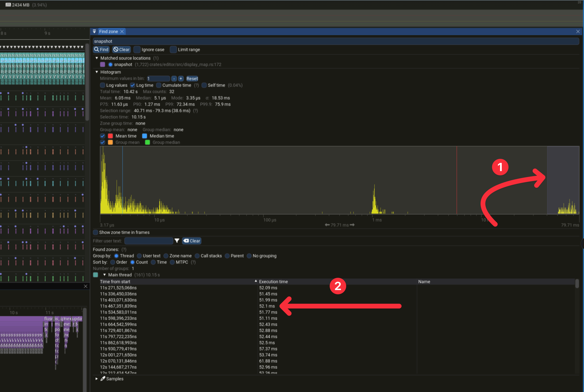
Task: Click the Find zone dropdown triangle icon
Action: pyautogui.click(x=94, y=31)
